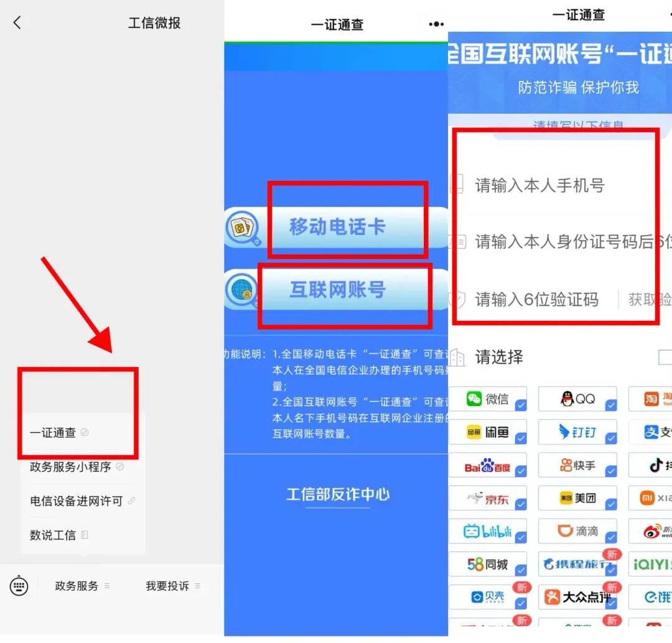672x643 pixels.
Task: Select the Baidu paw logo
Action: point(487,466)
